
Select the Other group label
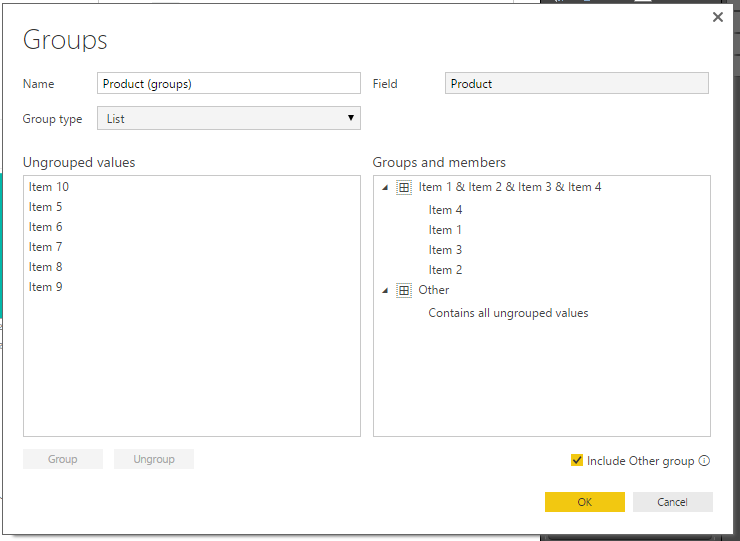coord(434,290)
